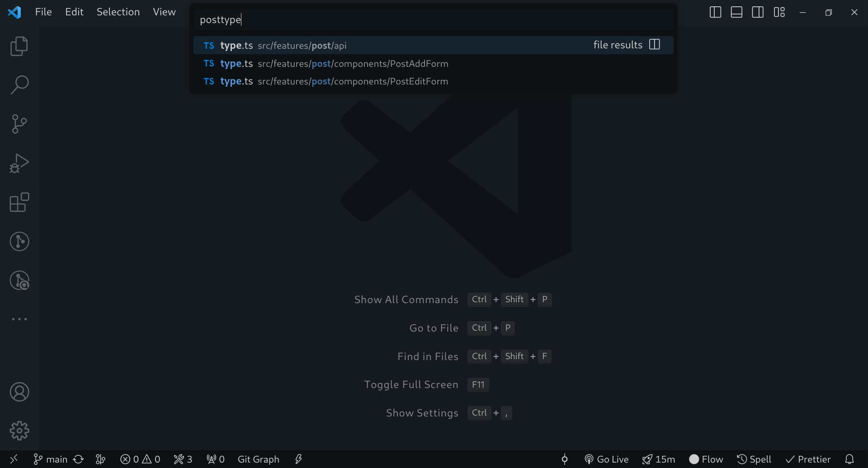Screen dimensions: 868x468
Task: Open the Git Graph activity bar icon
Action: coord(19,241)
